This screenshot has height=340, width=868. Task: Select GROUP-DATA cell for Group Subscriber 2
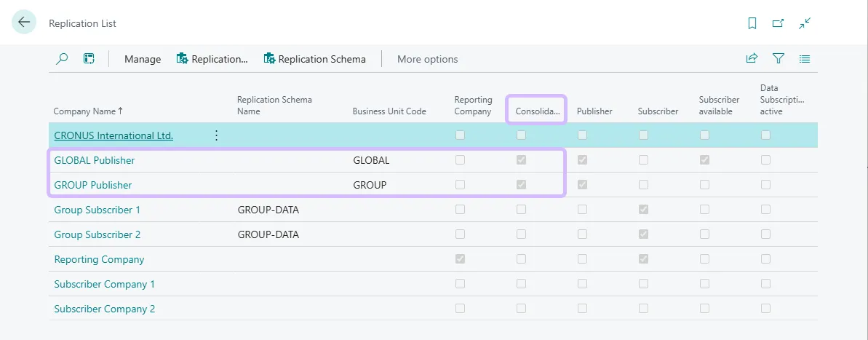pyautogui.click(x=268, y=234)
